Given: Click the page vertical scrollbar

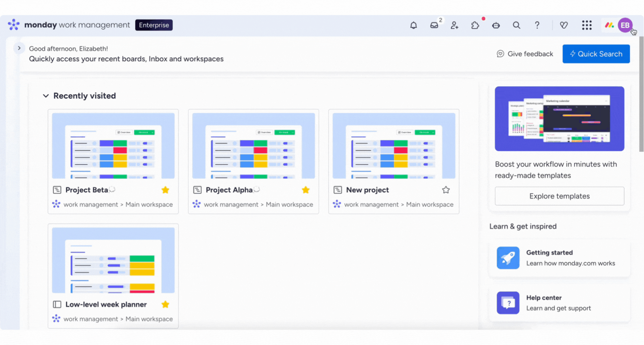Looking at the screenshot, I should tap(641, 94).
